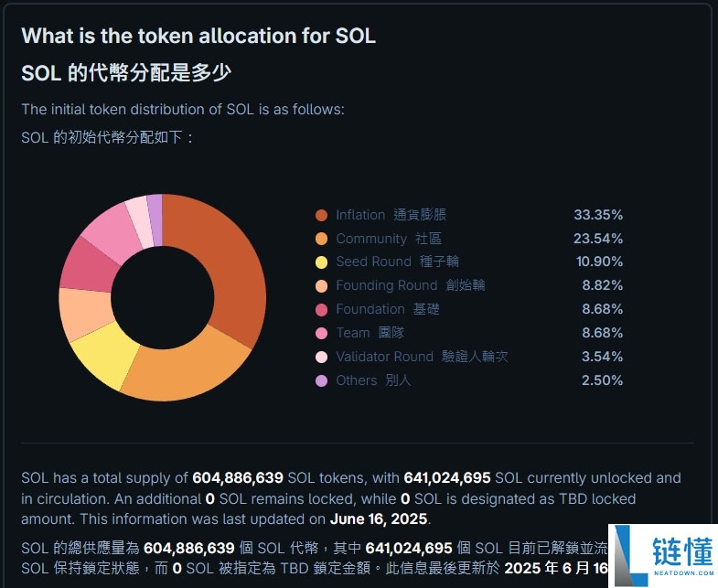Select the Validator Round legend label
This screenshot has width=718, height=588.
click(422, 357)
